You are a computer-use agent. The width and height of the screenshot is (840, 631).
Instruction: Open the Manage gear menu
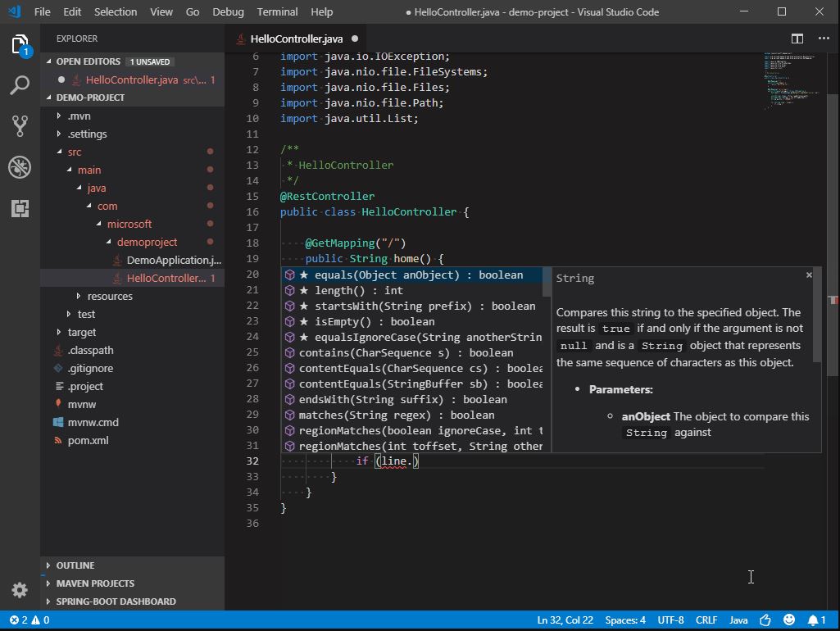click(20, 589)
